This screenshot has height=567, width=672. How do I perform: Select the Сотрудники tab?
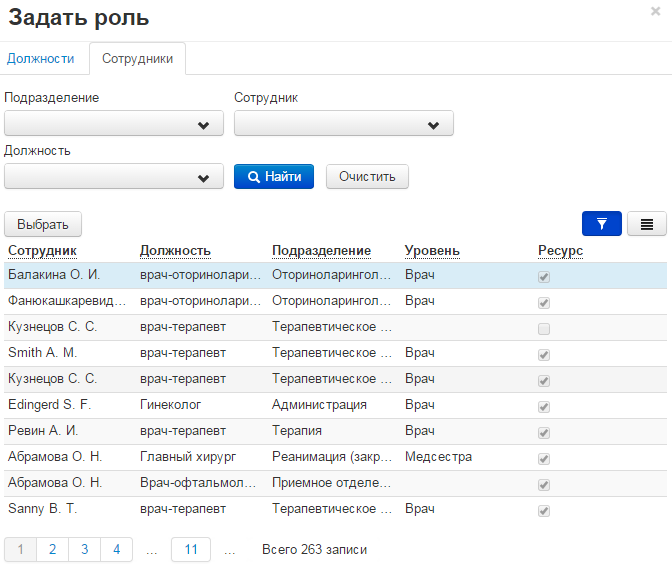138,58
